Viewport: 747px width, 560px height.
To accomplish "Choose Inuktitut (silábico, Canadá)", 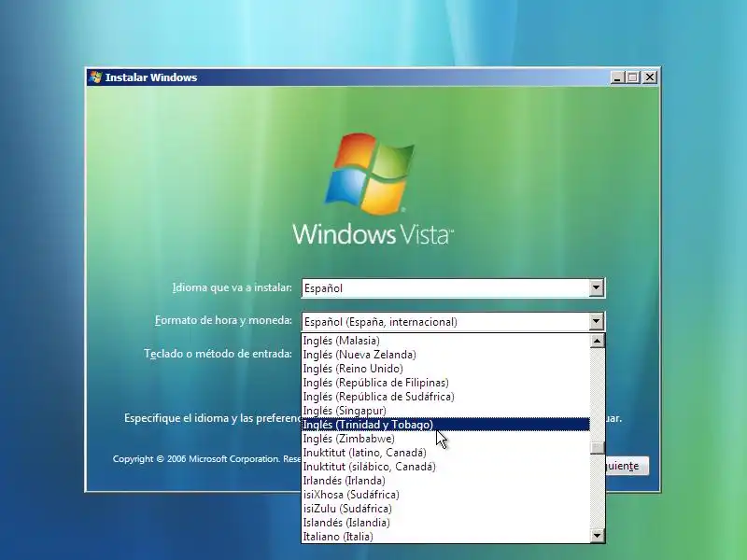I will click(446, 467).
